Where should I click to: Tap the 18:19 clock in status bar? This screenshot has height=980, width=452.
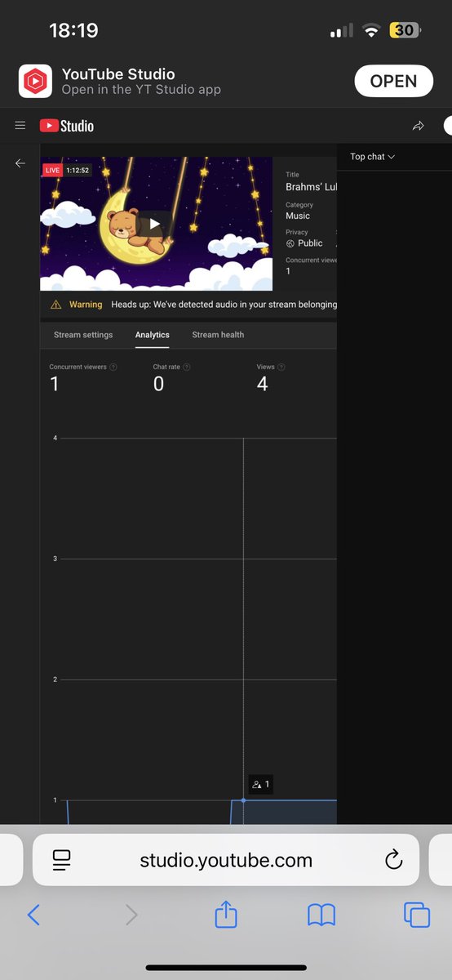73,31
